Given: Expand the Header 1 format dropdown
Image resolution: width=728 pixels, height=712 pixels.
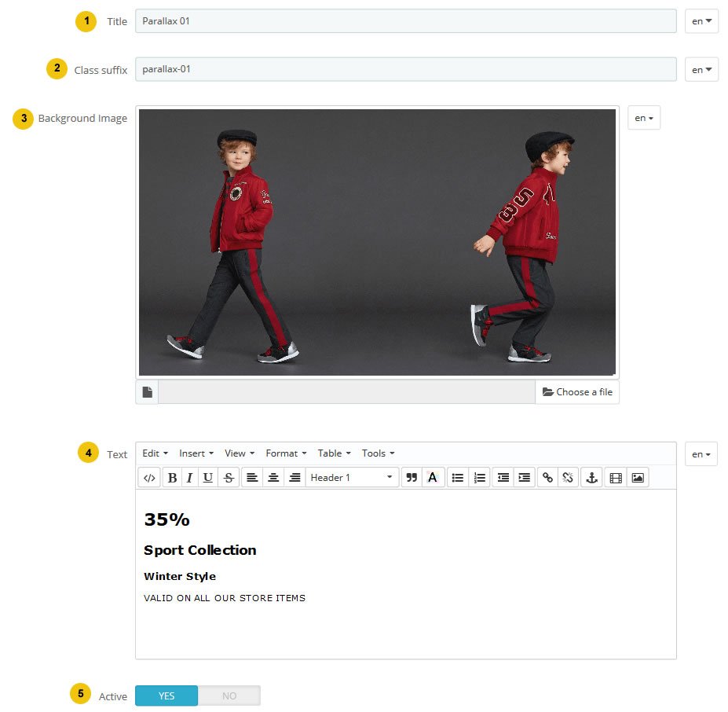Looking at the screenshot, I should (x=352, y=478).
